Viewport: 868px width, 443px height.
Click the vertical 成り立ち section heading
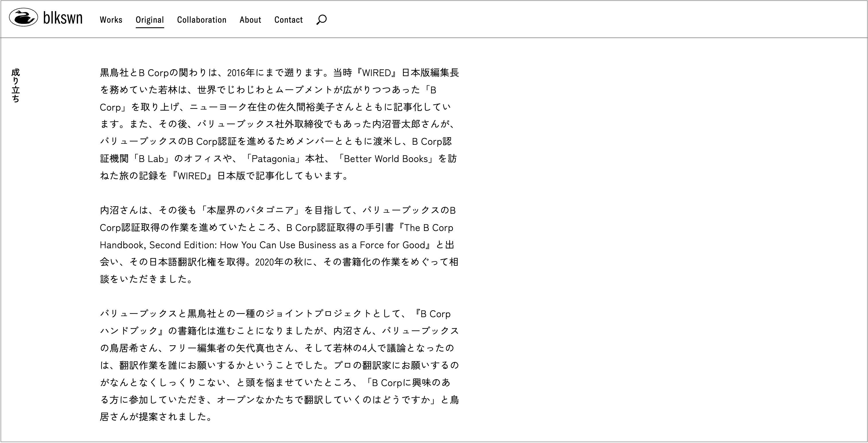pyautogui.click(x=15, y=85)
